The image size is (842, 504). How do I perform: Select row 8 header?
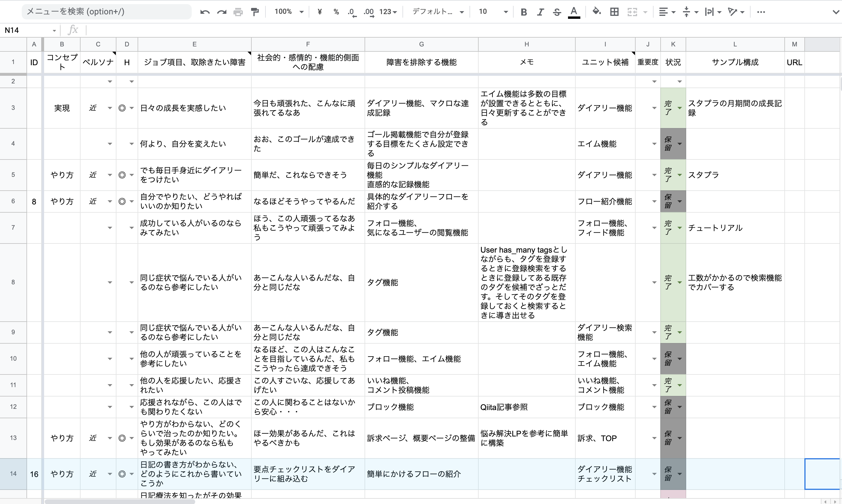tap(13, 282)
